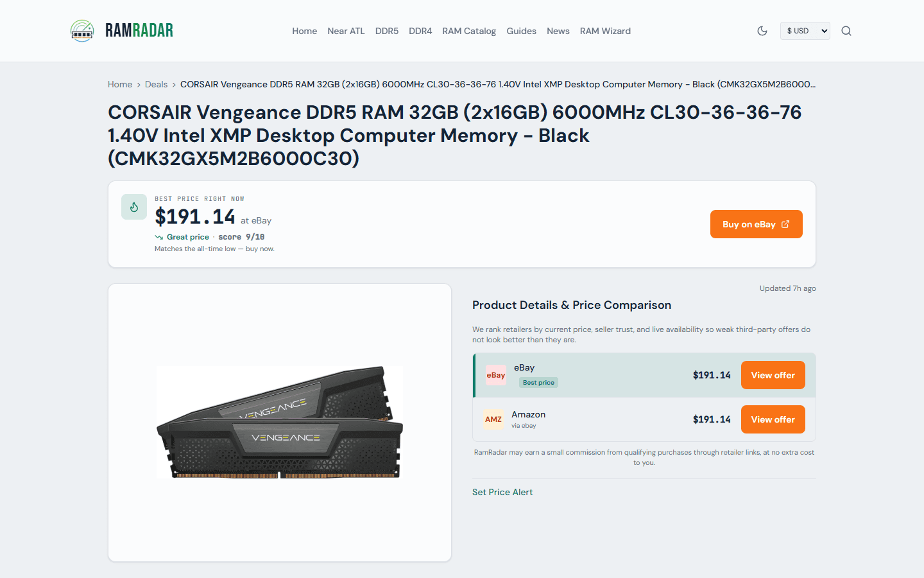Click View offer in the Amazon row
This screenshot has height=578, width=924.
pos(773,419)
